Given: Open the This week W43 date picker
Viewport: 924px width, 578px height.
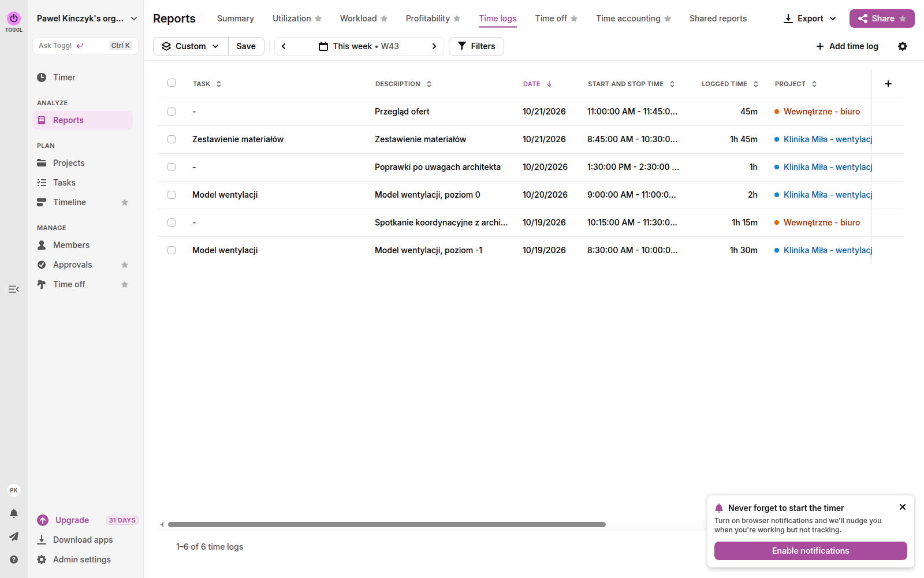Looking at the screenshot, I should tap(359, 46).
